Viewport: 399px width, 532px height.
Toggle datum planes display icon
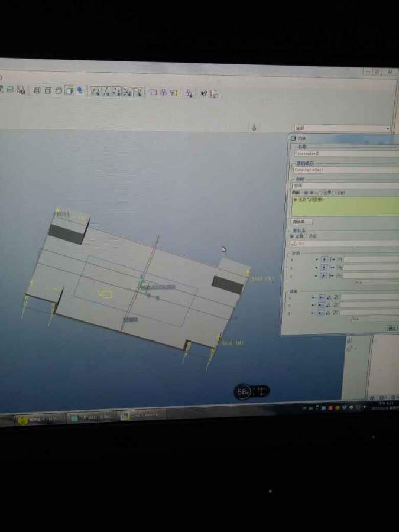(x=96, y=92)
